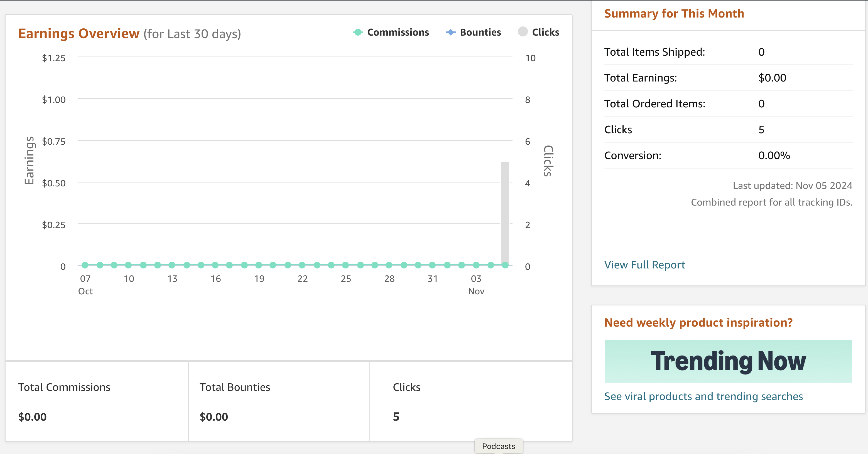Image resolution: width=868 pixels, height=454 pixels.
Task: Click the Commissions legend label
Action: click(x=398, y=32)
